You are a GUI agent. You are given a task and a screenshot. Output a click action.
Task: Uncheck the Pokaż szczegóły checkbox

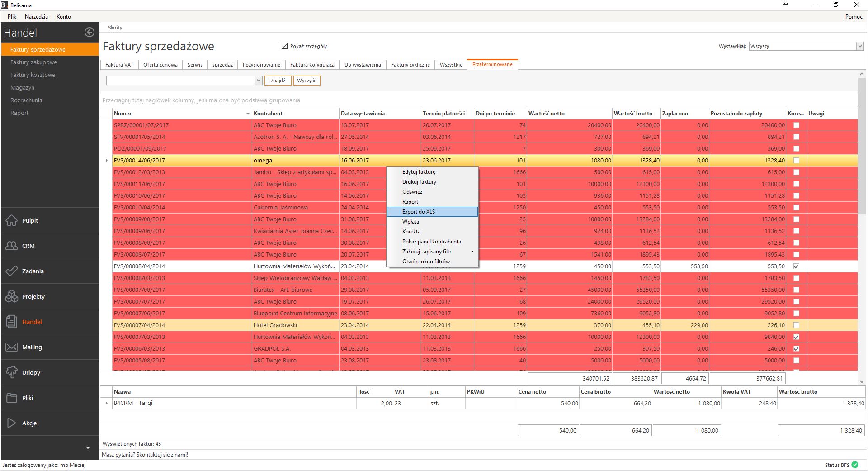click(x=284, y=46)
